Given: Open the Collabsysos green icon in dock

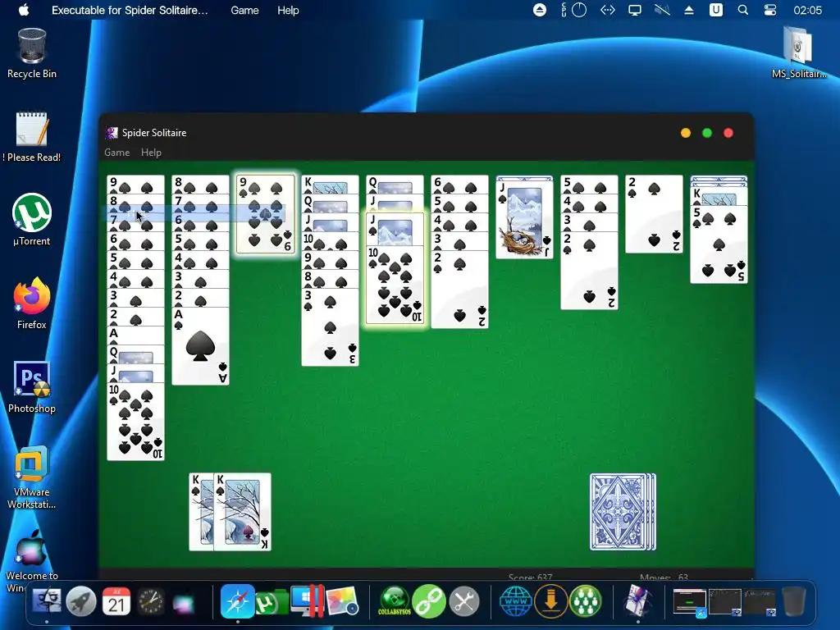Looking at the screenshot, I should pos(395,601).
